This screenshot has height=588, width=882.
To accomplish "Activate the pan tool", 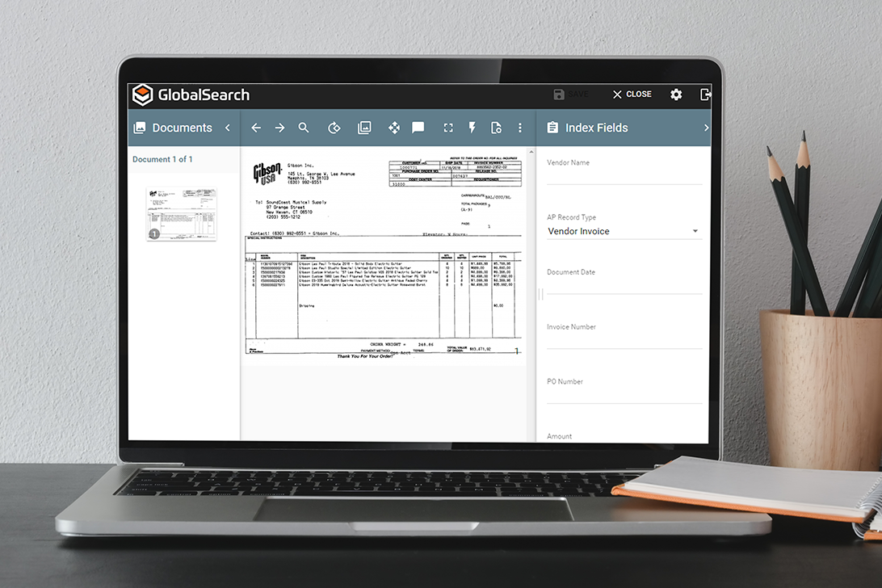I will pyautogui.click(x=394, y=128).
